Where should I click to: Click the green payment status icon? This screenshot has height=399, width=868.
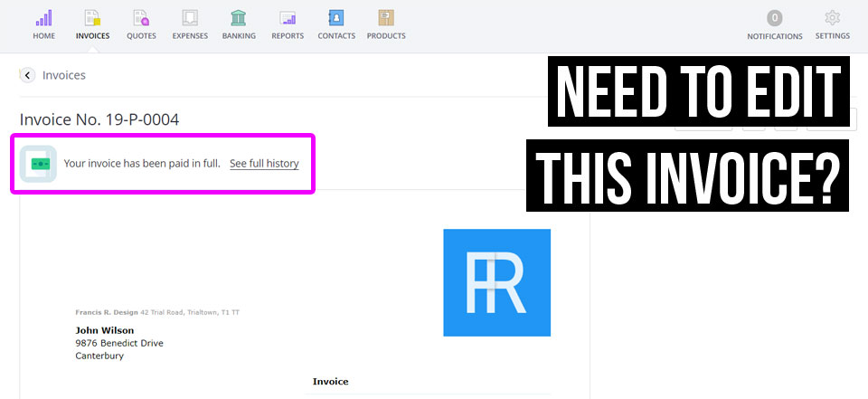38,164
